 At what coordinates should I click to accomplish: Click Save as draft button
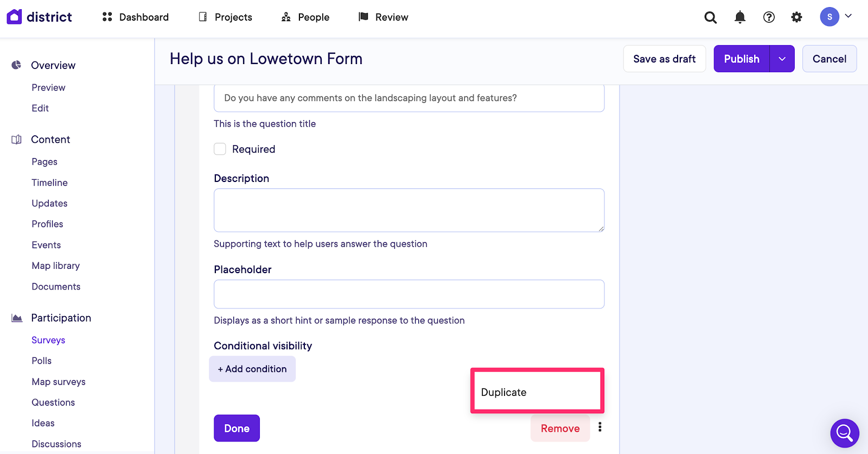[664, 59]
